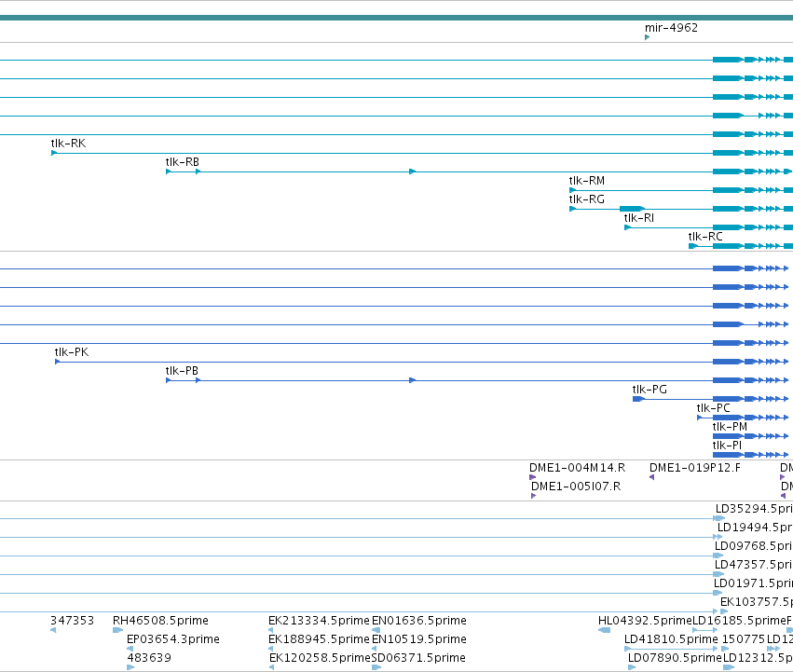This screenshot has width=793, height=672.
Task: Click the tlk-PK start arrowhead
Action: [x=57, y=362]
